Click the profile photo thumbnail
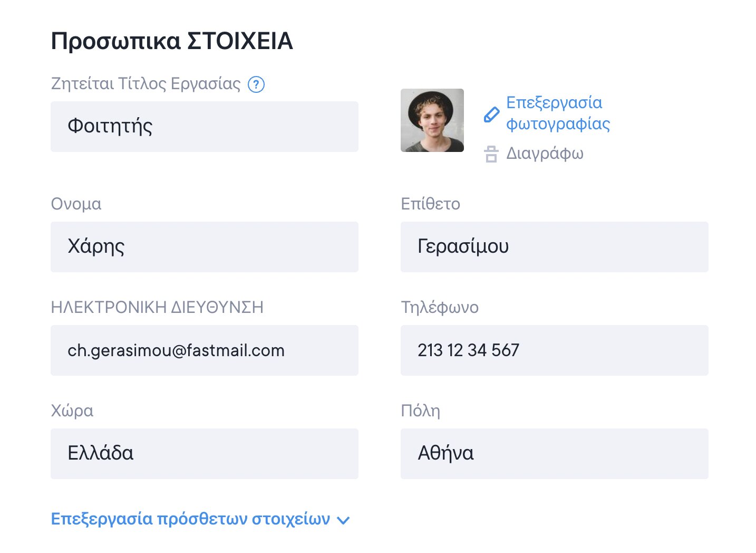756x553 pixels. tap(432, 120)
